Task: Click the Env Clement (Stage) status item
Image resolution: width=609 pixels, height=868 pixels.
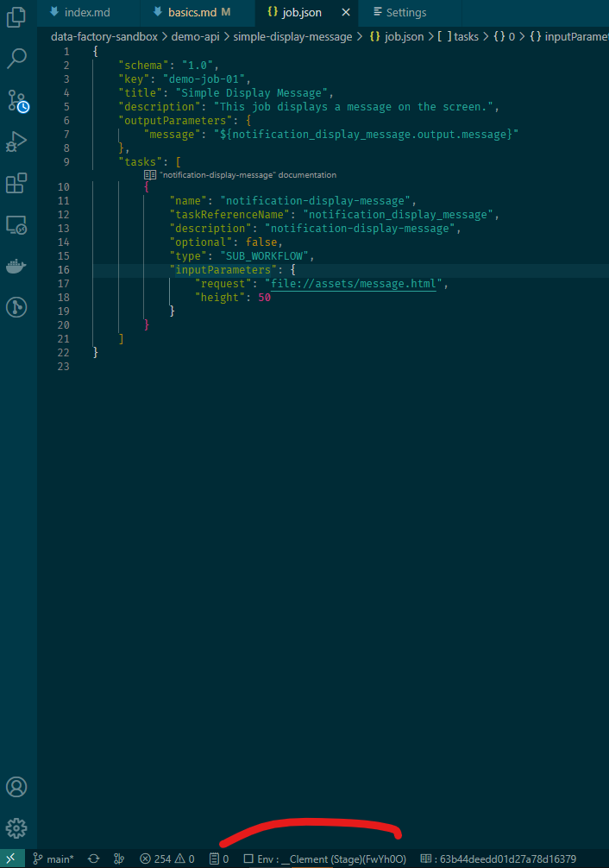Action: click(325, 859)
